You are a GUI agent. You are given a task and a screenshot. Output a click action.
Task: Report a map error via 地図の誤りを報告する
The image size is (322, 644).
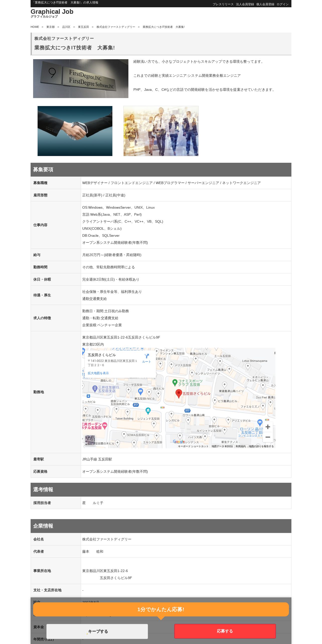coord(261,446)
